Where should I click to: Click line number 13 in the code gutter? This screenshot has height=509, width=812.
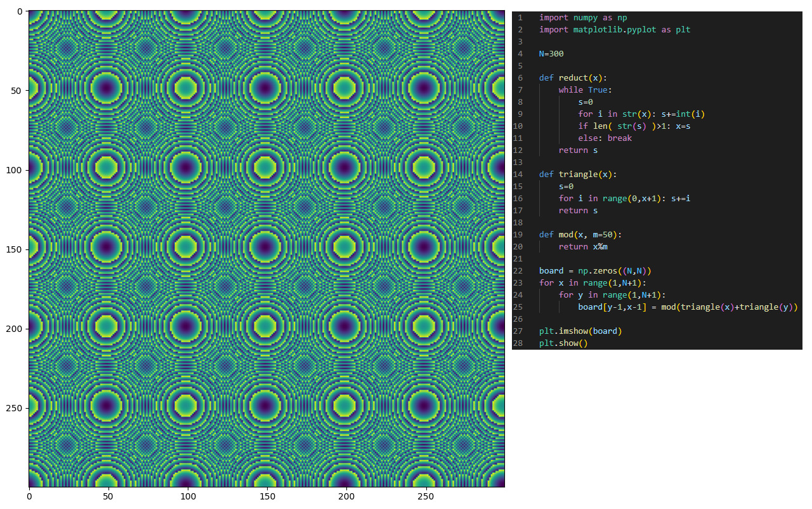[518, 162]
